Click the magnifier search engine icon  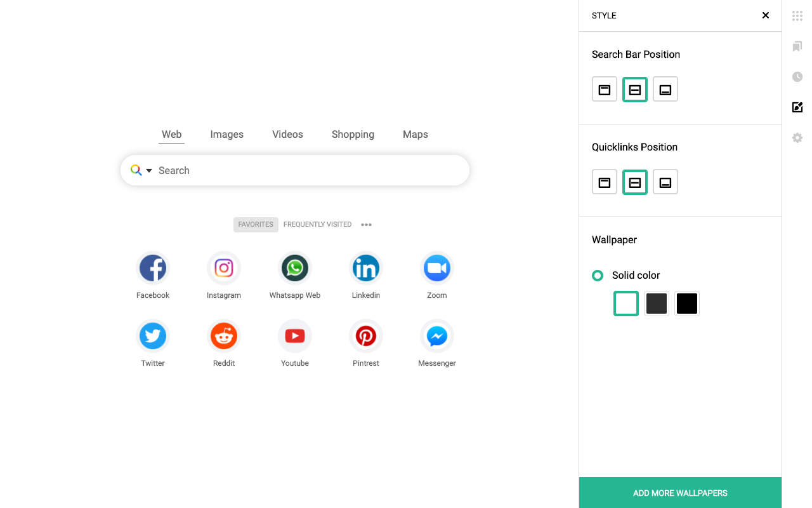136,170
